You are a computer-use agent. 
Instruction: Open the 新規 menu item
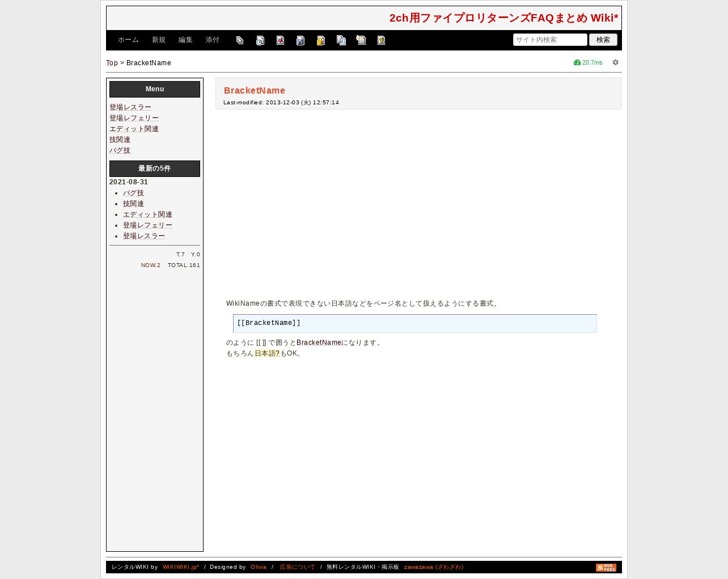click(159, 40)
